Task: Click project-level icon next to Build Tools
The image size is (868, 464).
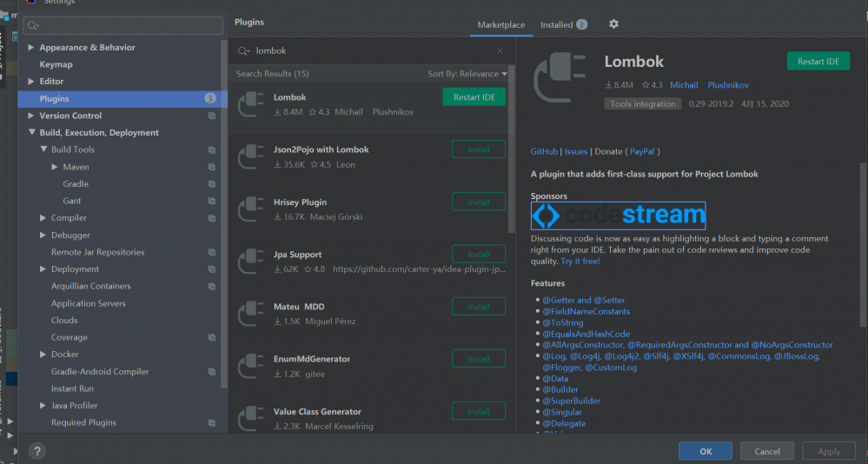Action: coord(211,150)
